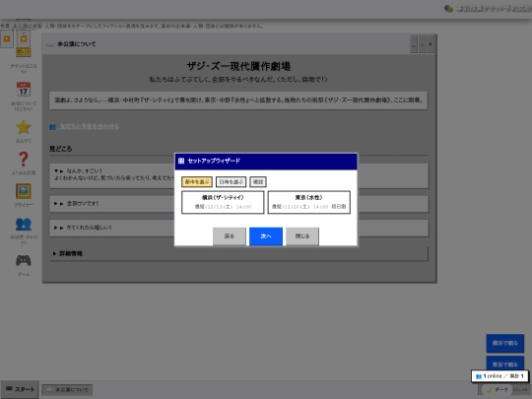
Task: Click the 本公演について taskbar item
Action: click(67, 390)
